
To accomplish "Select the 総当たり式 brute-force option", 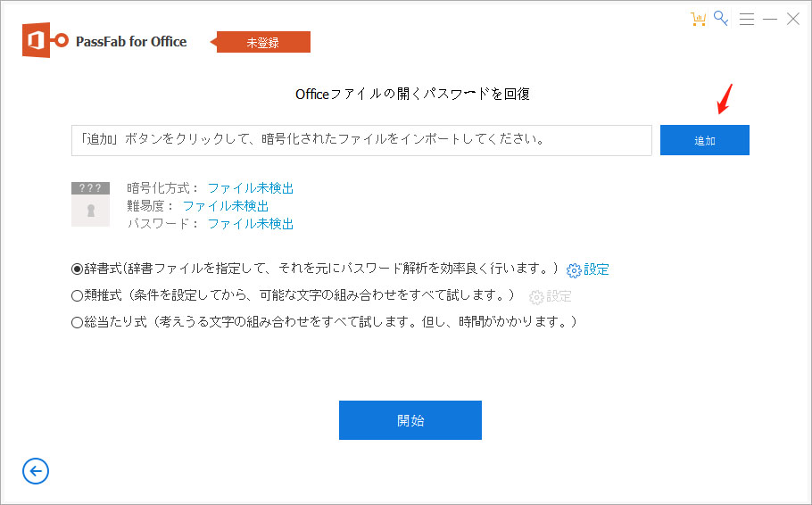I will coord(77,322).
